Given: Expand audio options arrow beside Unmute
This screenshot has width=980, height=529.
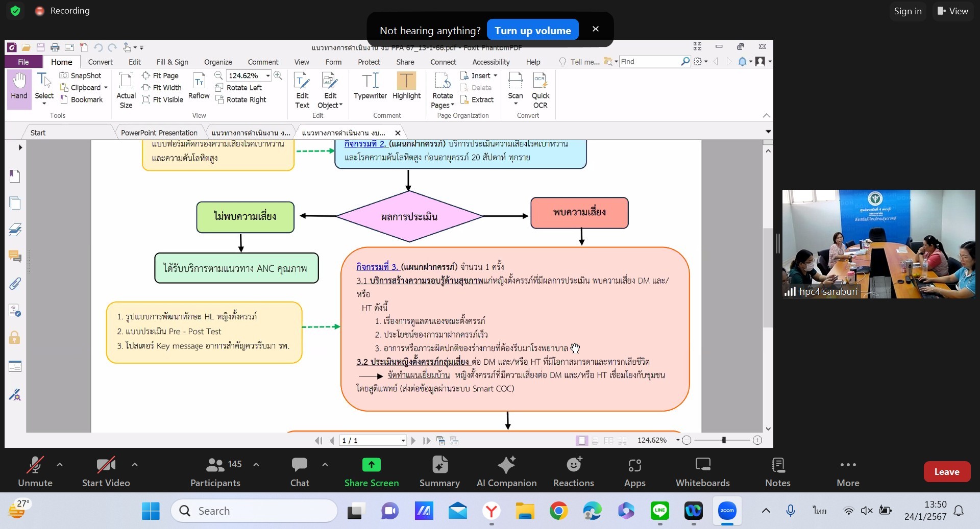Looking at the screenshot, I should tap(60, 465).
